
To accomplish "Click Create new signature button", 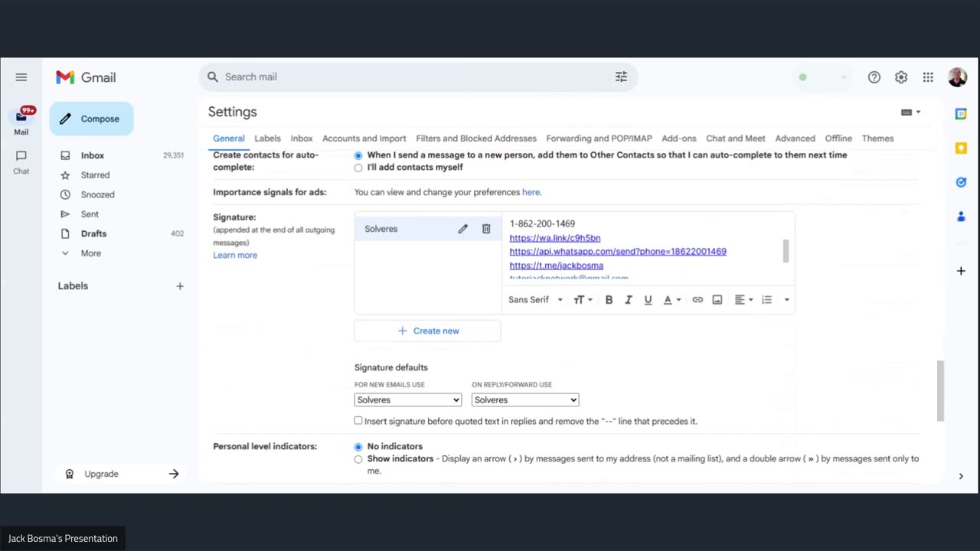I will click(428, 331).
